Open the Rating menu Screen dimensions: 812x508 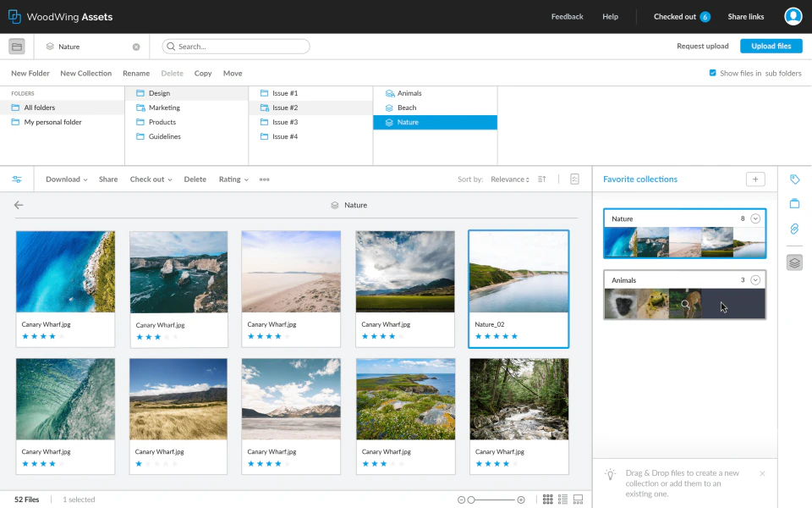[x=233, y=179]
